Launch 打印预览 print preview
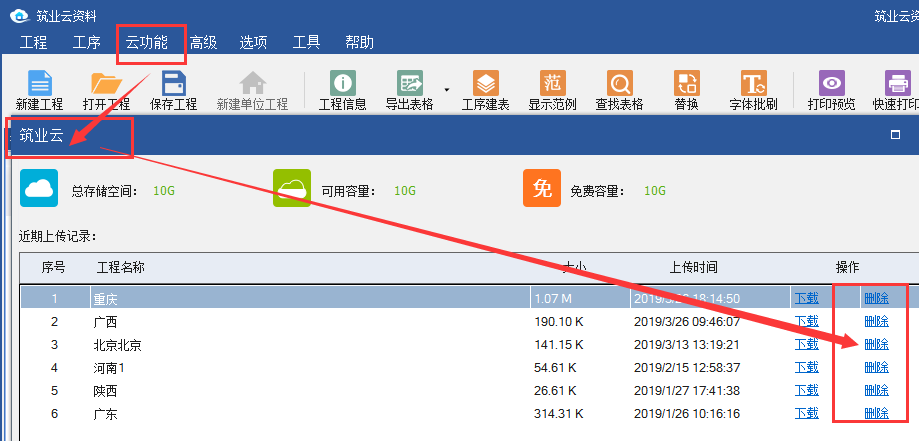 coord(831,84)
